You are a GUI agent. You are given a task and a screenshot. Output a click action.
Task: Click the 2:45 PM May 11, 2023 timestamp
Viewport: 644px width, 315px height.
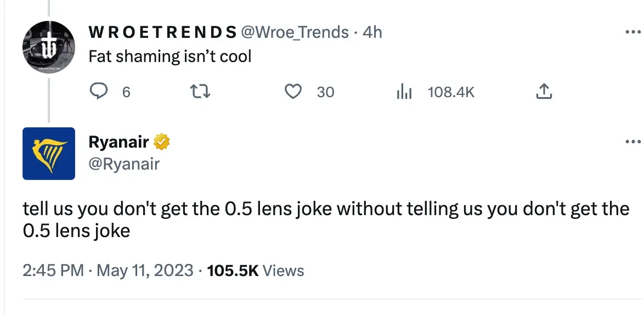[108, 271]
